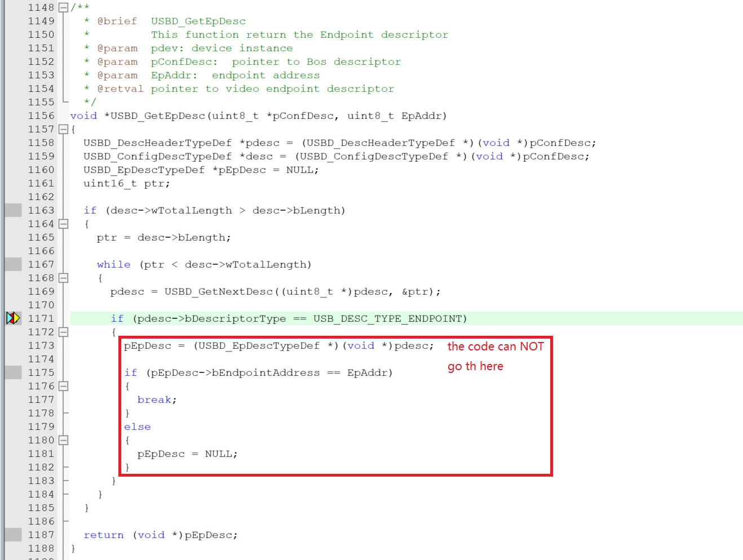
Task: Click the red annotation text in the box
Action: 496,355
